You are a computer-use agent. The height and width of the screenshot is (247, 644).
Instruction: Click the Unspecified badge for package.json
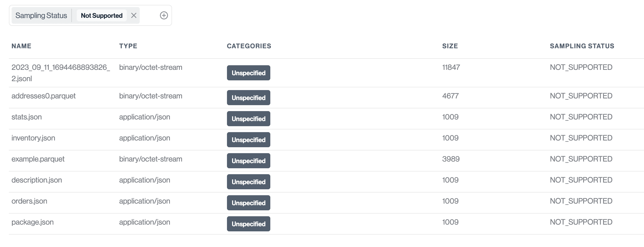pos(248,224)
